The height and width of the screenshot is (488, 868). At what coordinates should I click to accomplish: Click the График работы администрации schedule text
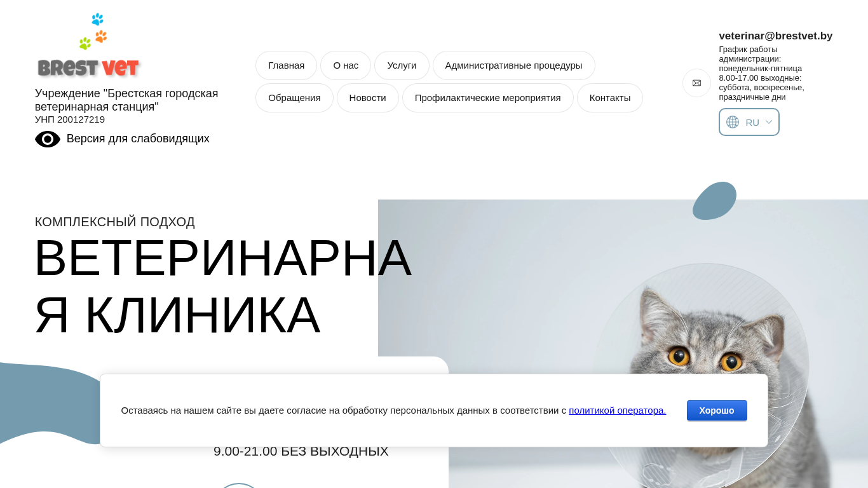[762, 73]
